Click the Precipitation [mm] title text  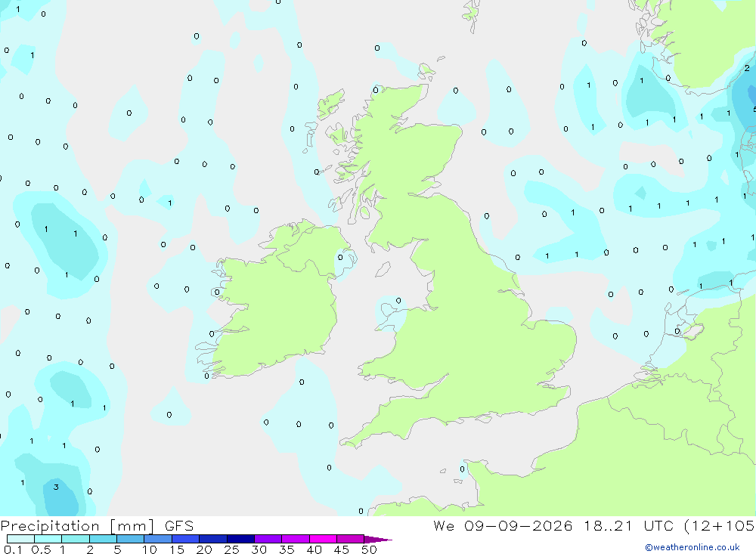point(77,526)
